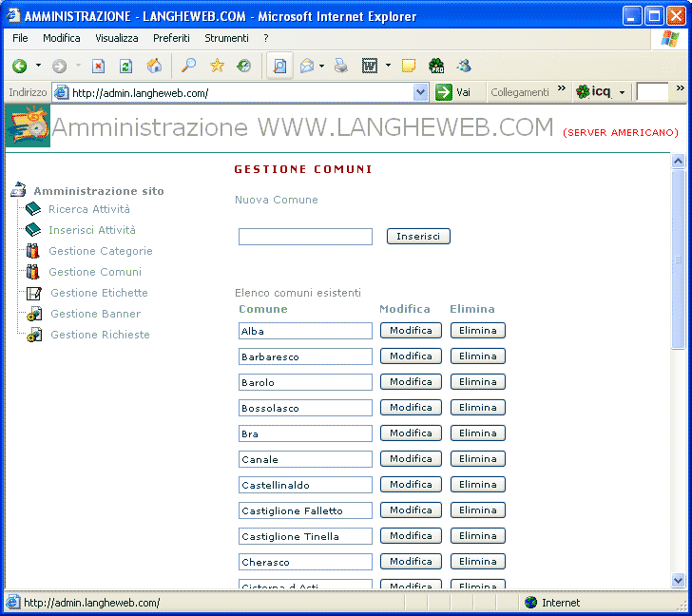Open the Modifica menu in the menu bar

pos(62,38)
